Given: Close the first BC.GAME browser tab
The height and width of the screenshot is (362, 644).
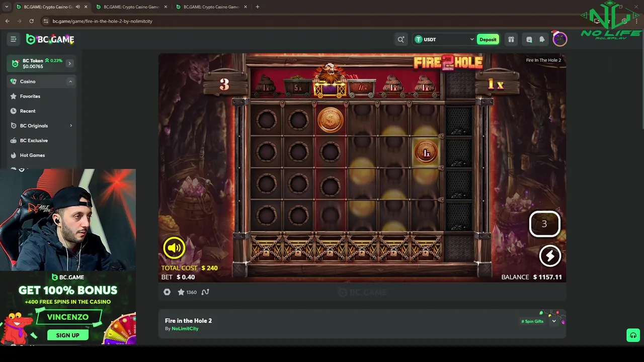Looking at the screenshot, I should point(86,7).
